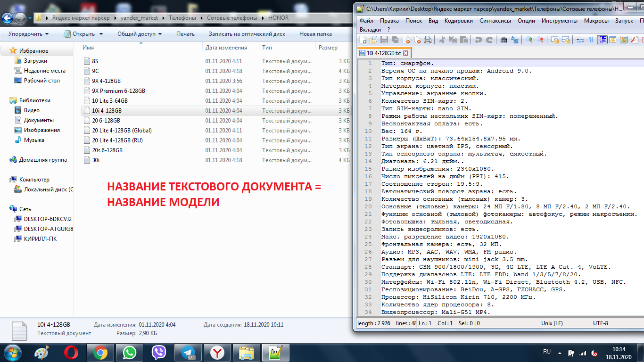Open Telegram from the taskbar
Screen dimensions: 644x362
(188, 353)
